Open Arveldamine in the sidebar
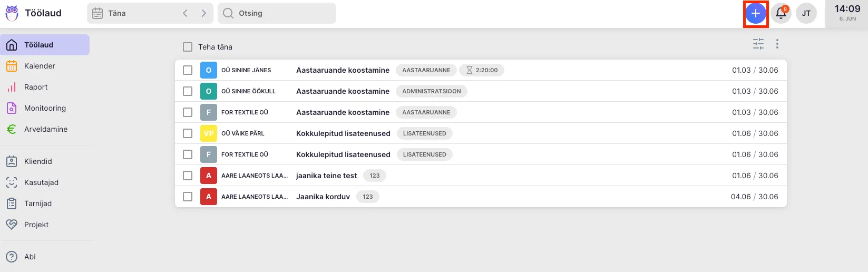Viewport: 868px width, 272px height. pos(45,129)
